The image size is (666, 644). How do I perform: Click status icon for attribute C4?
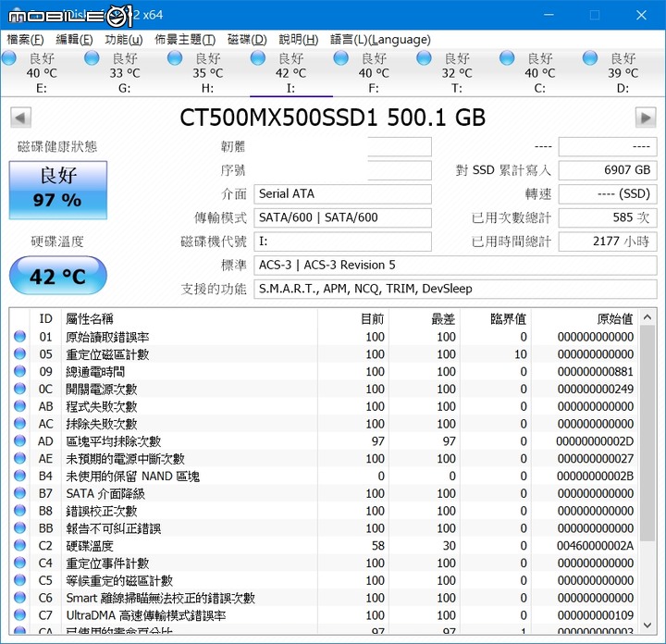(x=19, y=563)
